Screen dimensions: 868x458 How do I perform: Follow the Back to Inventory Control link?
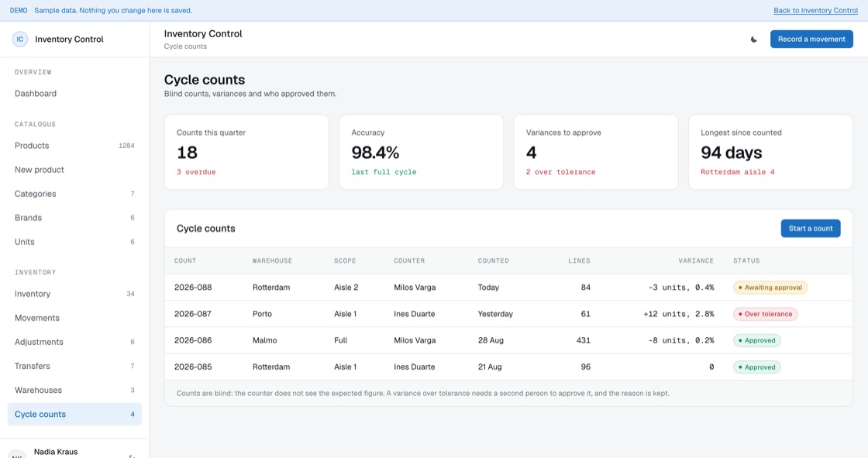tap(815, 11)
